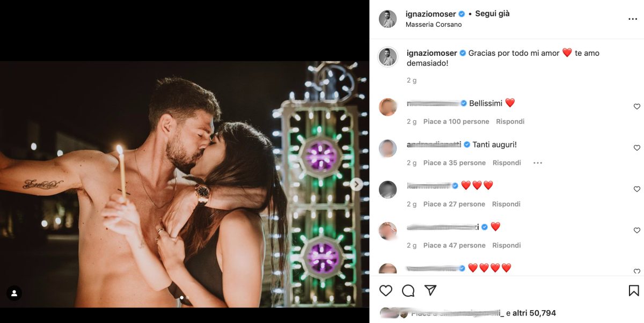Image resolution: width=644 pixels, height=323 pixels.
Task: Share the post via the paper plane icon
Action: click(430, 290)
